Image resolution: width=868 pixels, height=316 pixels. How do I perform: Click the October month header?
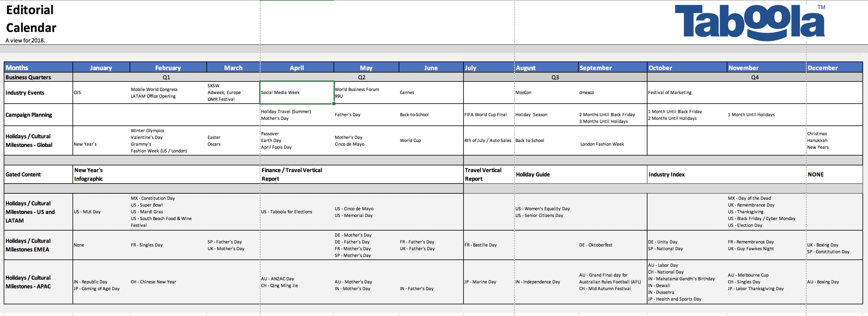click(687, 67)
